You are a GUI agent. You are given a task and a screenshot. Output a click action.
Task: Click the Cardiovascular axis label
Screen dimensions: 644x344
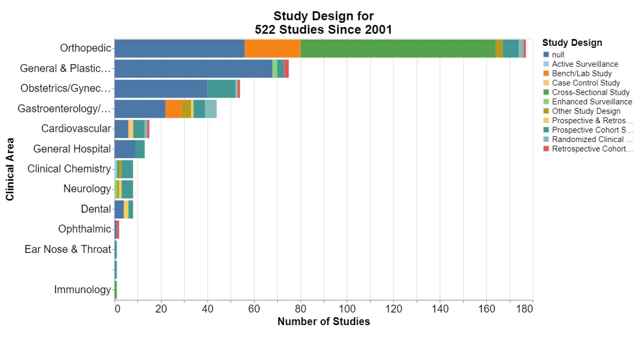pyautogui.click(x=76, y=129)
